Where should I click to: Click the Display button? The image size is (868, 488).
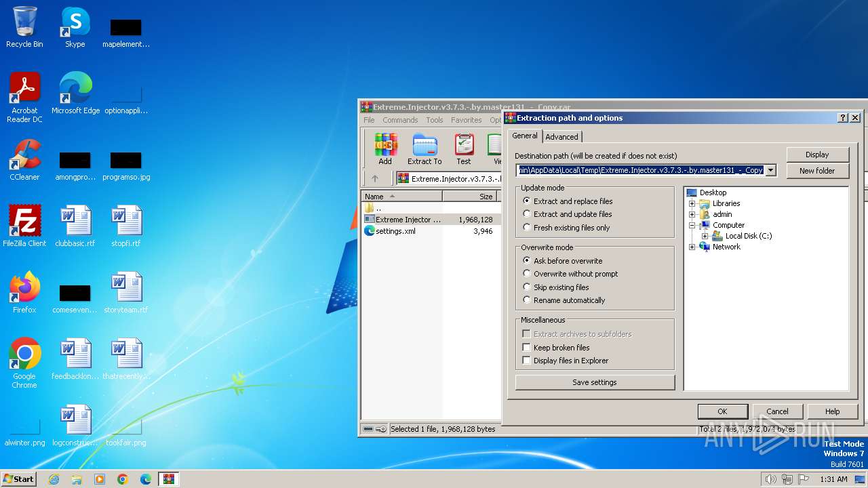817,155
